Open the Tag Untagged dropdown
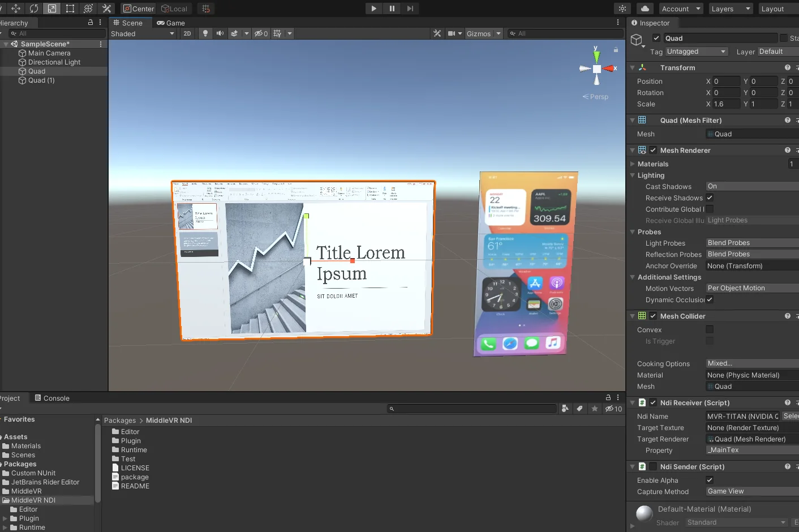The height and width of the screenshot is (532, 799). pyautogui.click(x=697, y=52)
